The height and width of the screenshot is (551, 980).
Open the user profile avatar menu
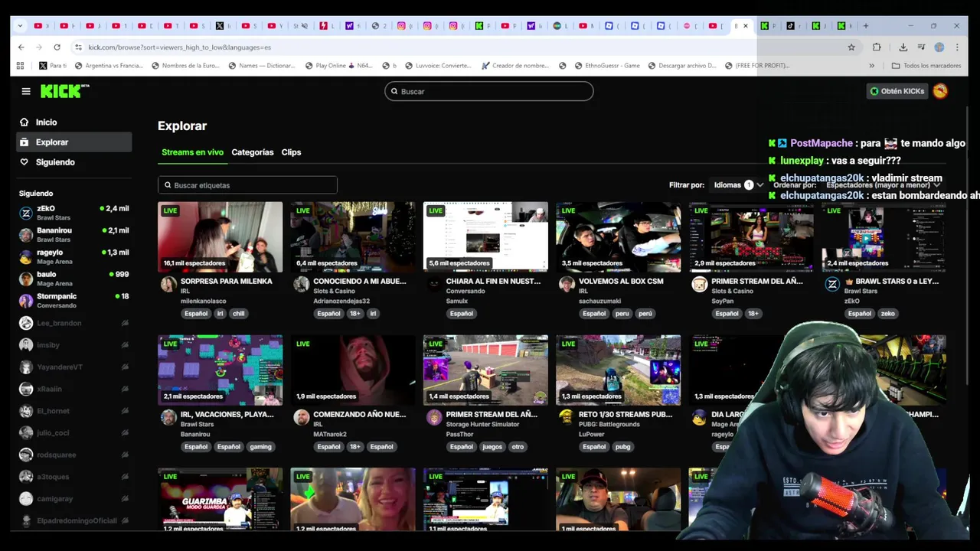(x=940, y=91)
